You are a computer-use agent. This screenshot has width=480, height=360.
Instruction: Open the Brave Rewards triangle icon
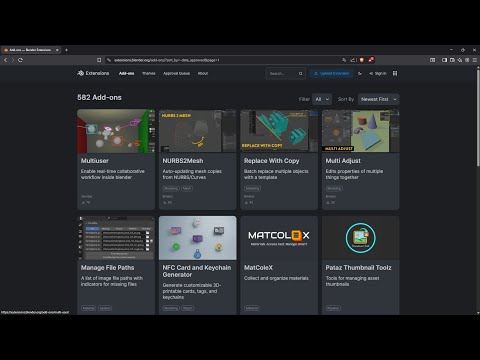click(370, 60)
